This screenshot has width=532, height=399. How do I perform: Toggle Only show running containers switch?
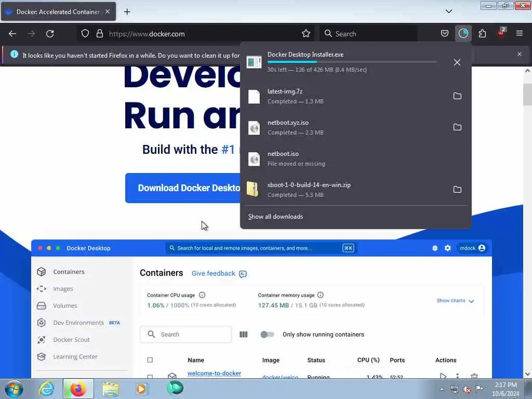click(x=267, y=335)
